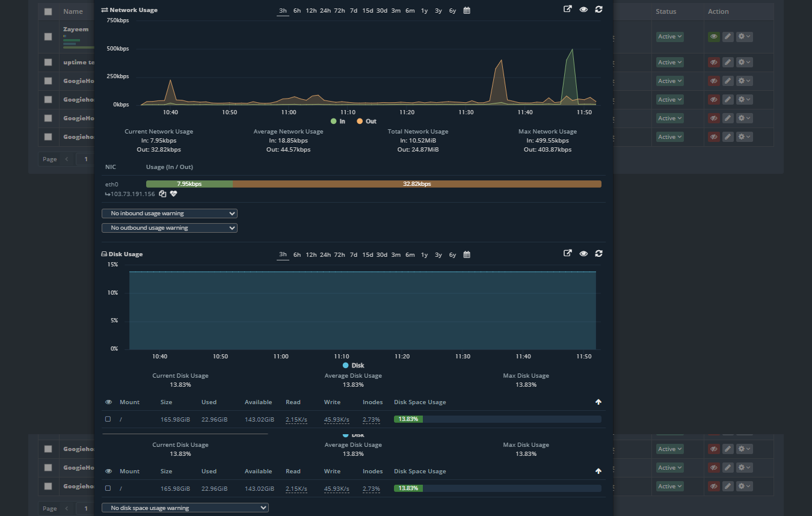Toggle the Network Usage eye icon
This screenshot has height=516, width=812.
(583, 9)
